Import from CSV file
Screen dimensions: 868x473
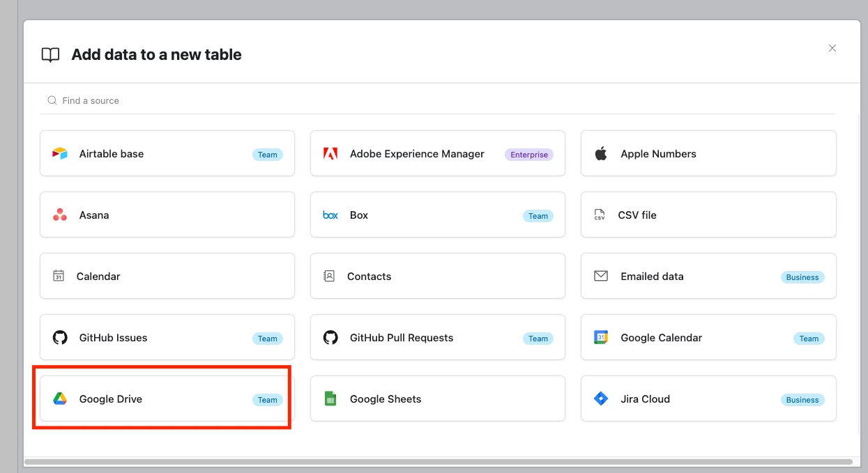click(x=708, y=215)
